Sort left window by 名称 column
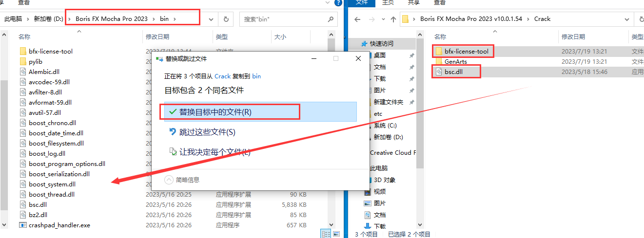This screenshot has height=238, width=644. pos(24,37)
